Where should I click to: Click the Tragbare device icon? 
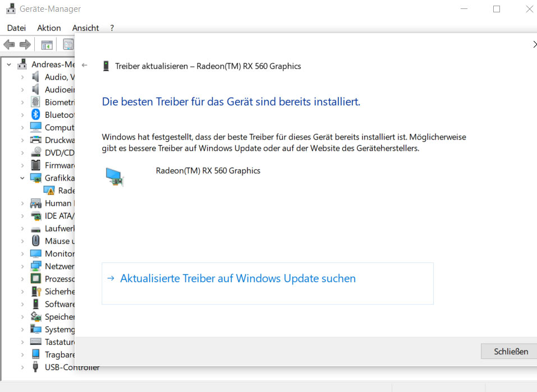35,354
